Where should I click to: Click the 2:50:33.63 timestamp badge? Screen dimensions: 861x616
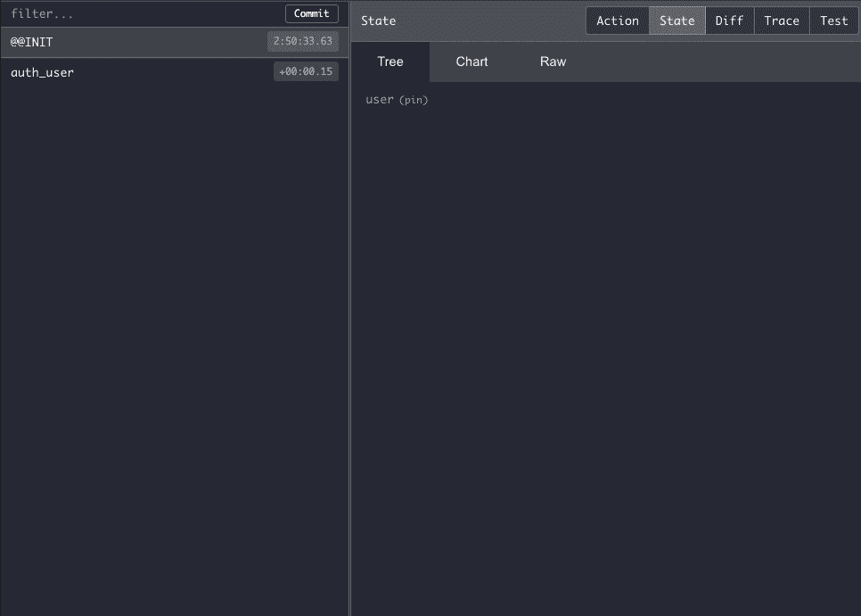[302, 41]
